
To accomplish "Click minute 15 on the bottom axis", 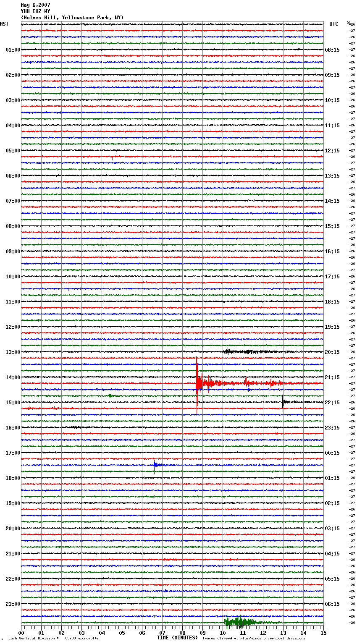I will click(x=323, y=633).
